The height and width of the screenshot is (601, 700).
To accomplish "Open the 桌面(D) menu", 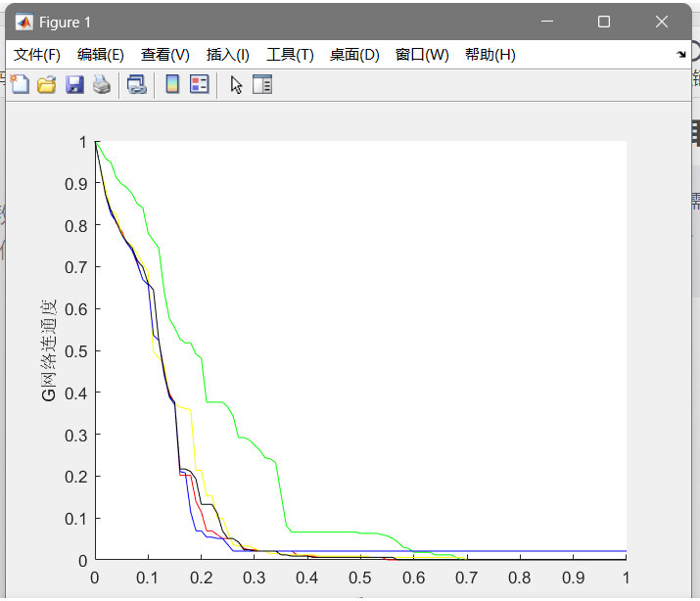I will [354, 55].
